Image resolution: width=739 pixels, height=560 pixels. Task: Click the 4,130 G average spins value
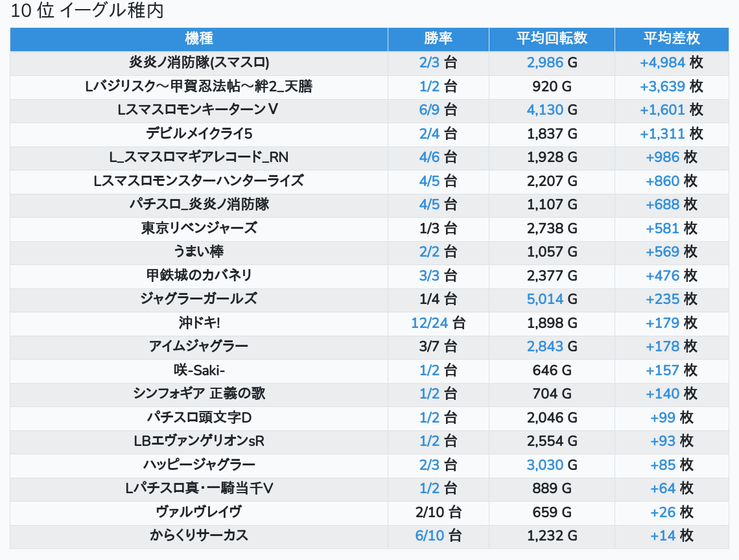tap(545, 110)
